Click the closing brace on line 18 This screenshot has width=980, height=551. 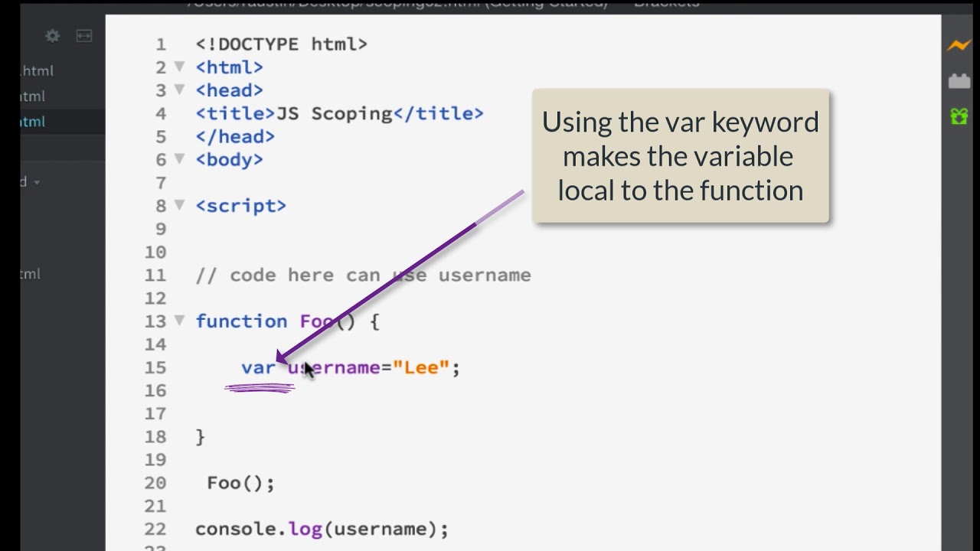point(201,436)
